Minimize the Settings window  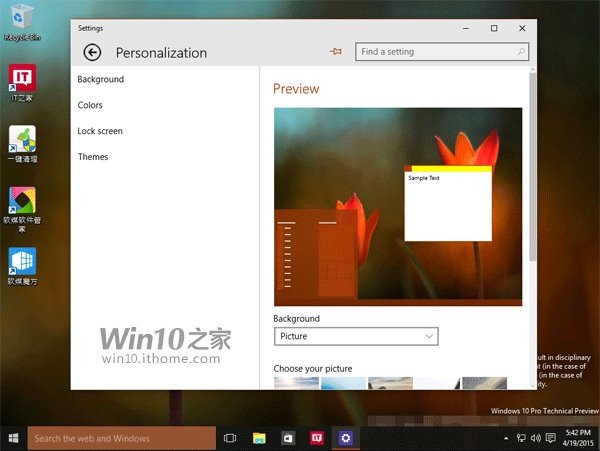pos(466,28)
